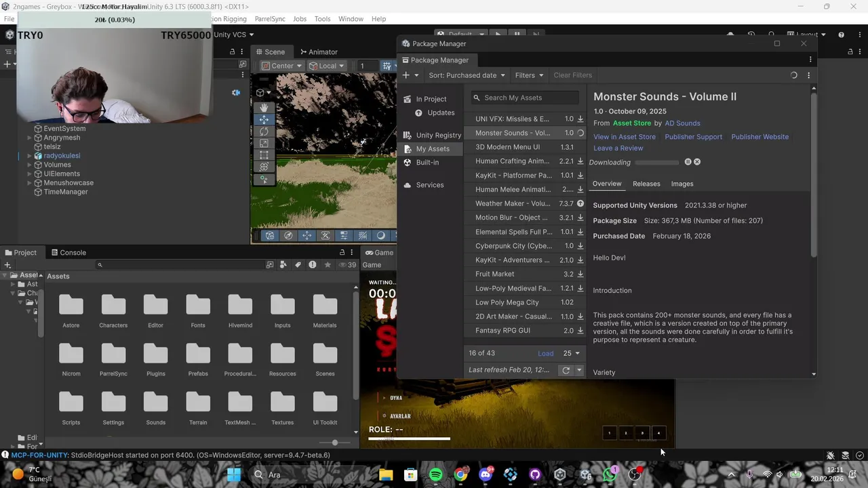Open the AD Sounds publisher link
This screenshot has height=488, width=868.
(682, 123)
